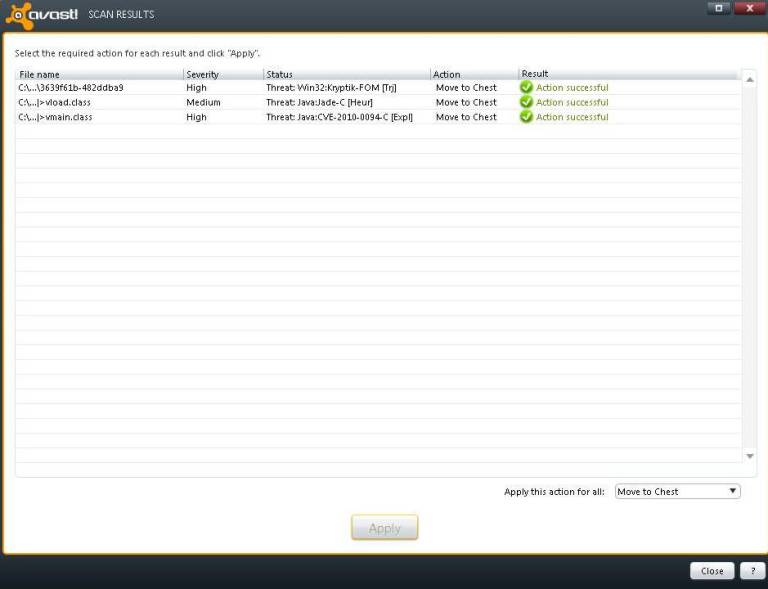Maximize the Scan Results window

click(x=719, y=8)
